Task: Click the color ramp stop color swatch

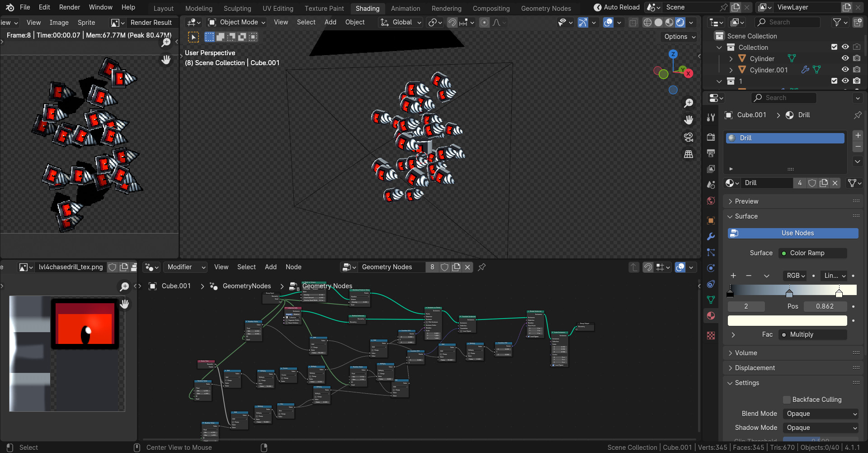Action: [x=787, y=321]
